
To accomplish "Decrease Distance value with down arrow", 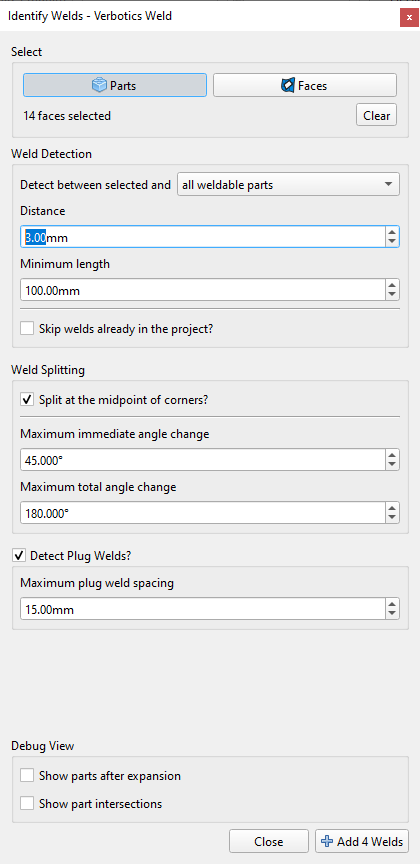I will point(392,242).
